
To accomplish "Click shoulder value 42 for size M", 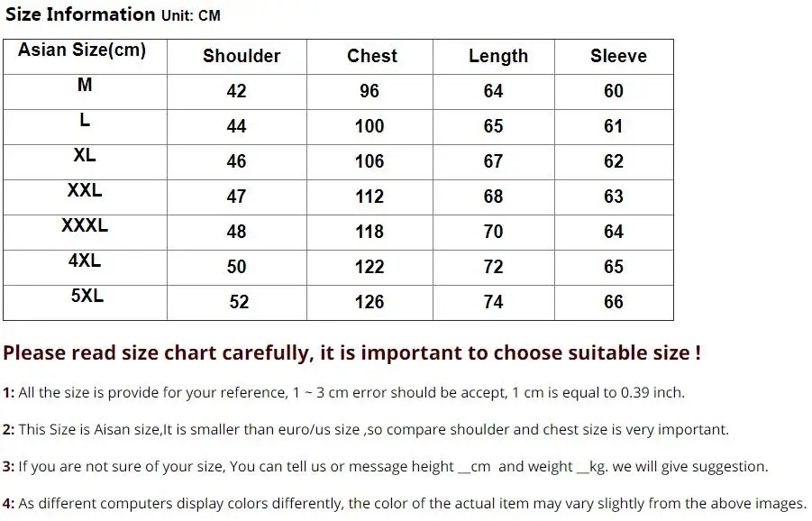I will (236, 91).
